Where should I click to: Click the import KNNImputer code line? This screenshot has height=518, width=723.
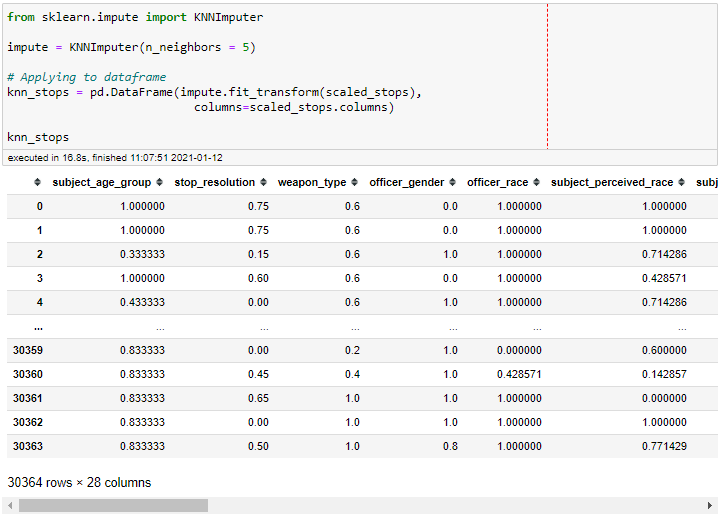point(135,17)
